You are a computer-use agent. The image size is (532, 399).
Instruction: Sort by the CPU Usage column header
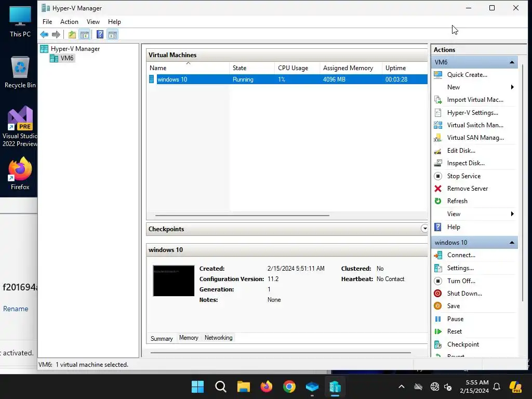(297, 68)
